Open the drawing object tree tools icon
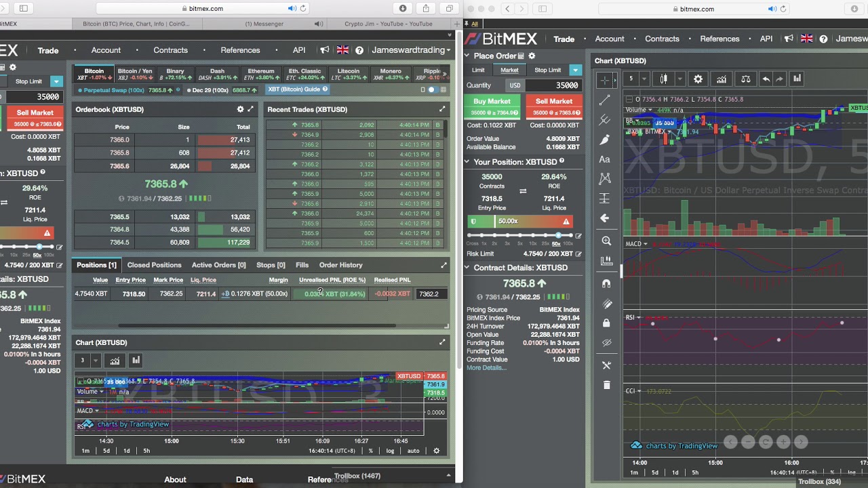 click(x=606, y=365)
